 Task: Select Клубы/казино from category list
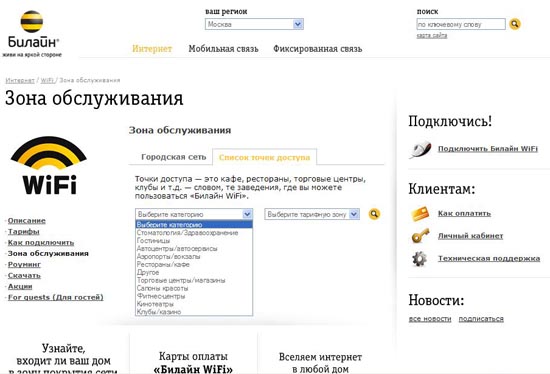click(194, 312)
